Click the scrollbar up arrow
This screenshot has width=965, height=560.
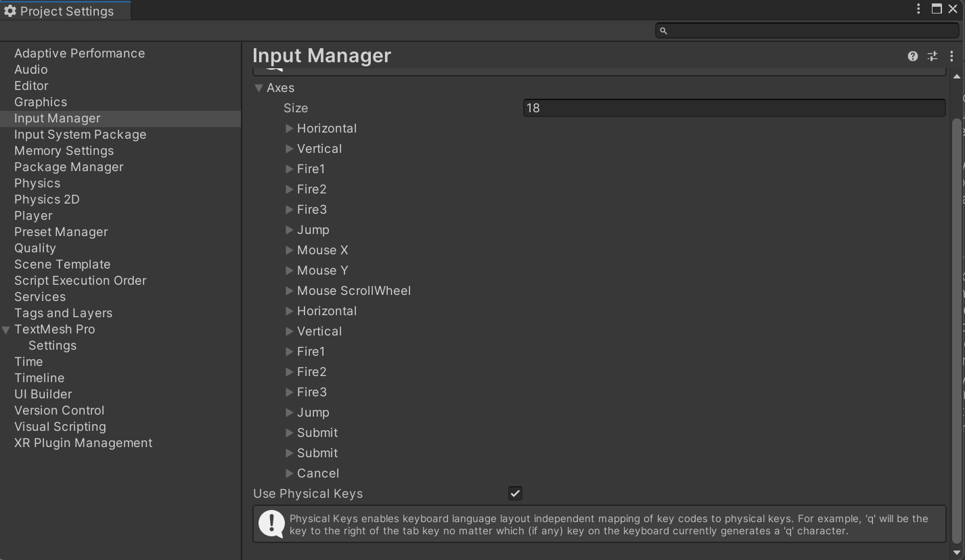pos(956,76)
